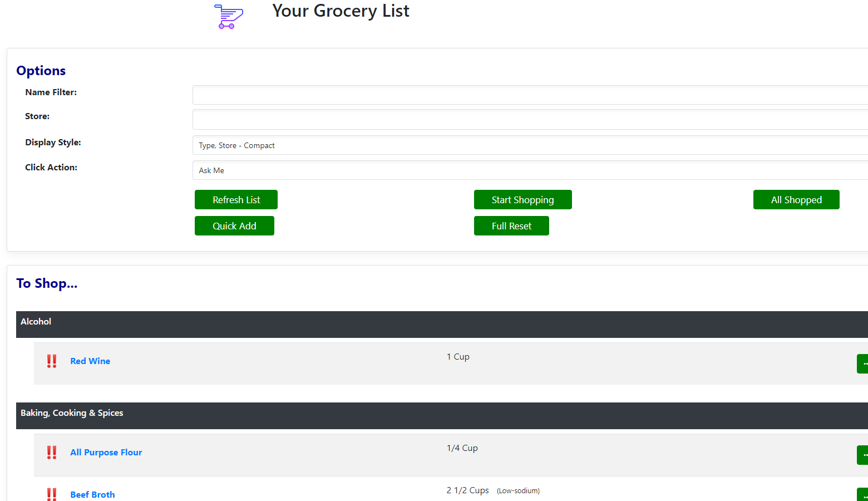Click the Full Reset button
Viewport: 868px width, 501px height.
coord(511,226)
